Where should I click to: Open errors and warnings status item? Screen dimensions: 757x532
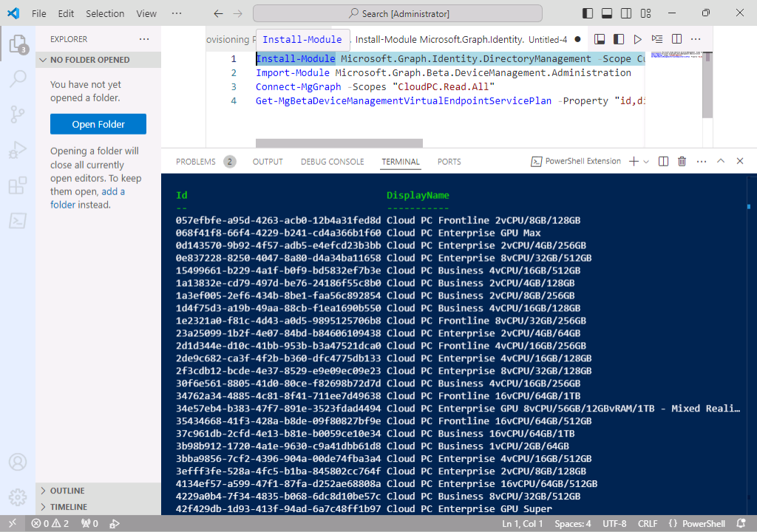coord(50,523)
